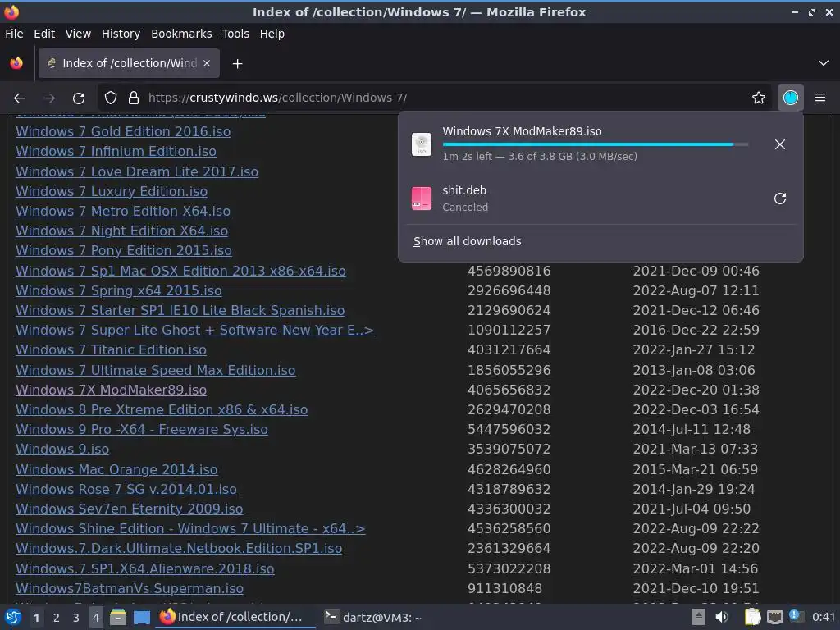Switch to workspace 1

click(36, 618)
